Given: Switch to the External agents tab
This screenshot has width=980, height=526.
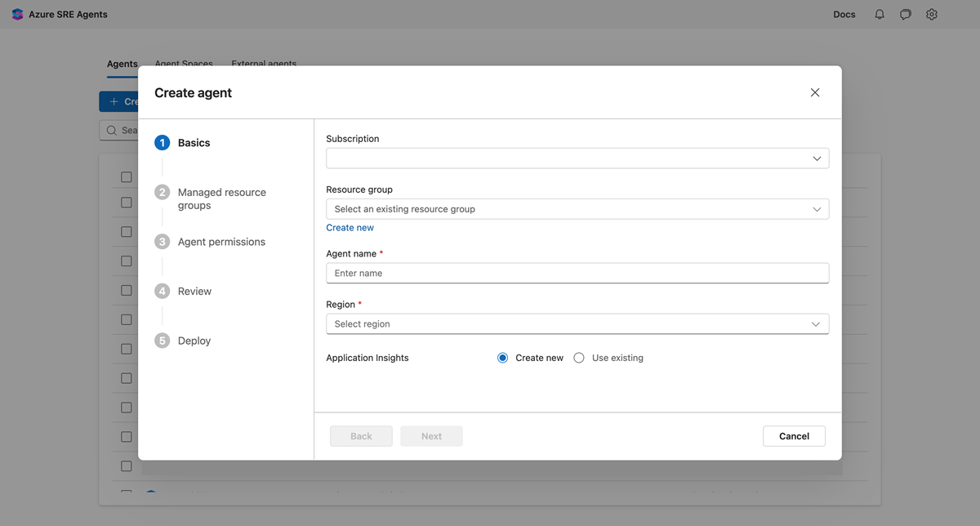Looking at the screenshot, I should click(264, 63).
